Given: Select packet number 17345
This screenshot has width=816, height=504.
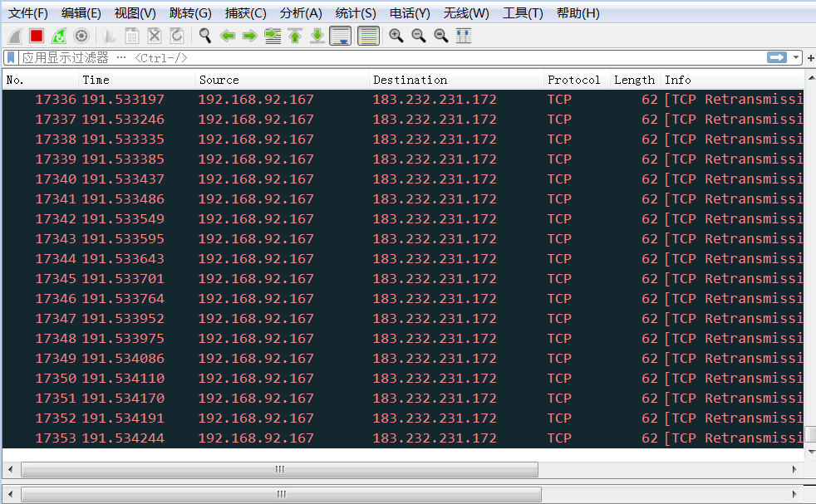Looking at the screenshot, I should click(403, 279).
